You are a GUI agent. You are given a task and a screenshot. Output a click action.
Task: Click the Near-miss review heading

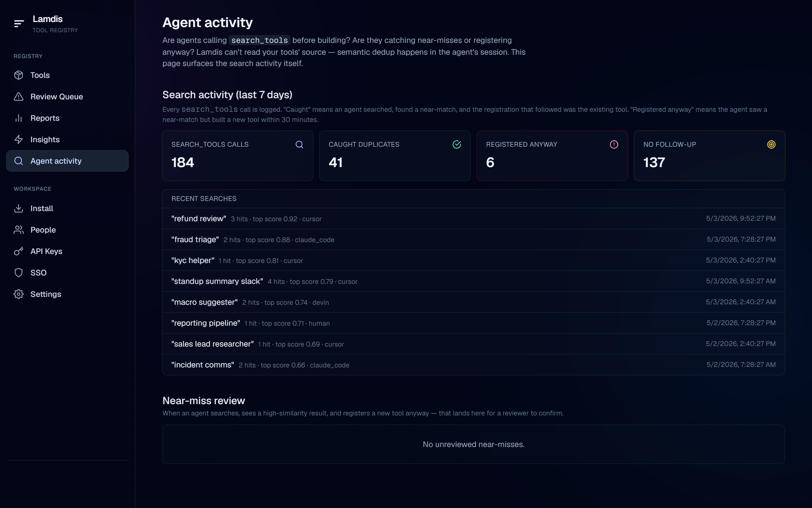[204, 400]
